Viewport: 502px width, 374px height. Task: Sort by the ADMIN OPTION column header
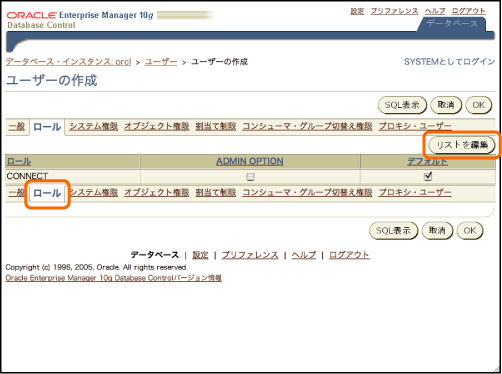250,161
